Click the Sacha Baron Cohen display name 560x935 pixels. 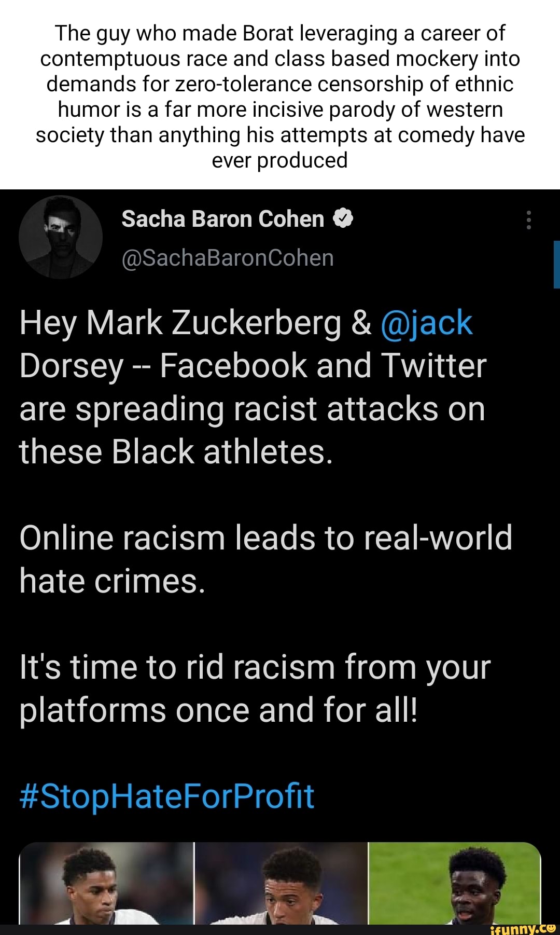click(x=222, y=219)
